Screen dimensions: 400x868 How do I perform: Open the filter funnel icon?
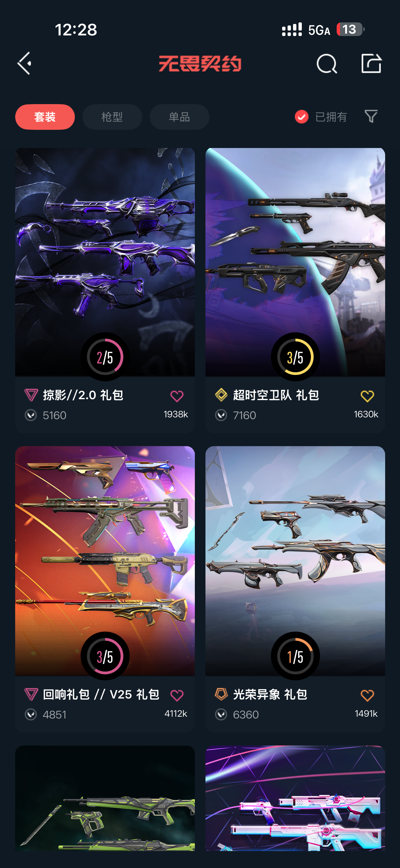point(371,117)
